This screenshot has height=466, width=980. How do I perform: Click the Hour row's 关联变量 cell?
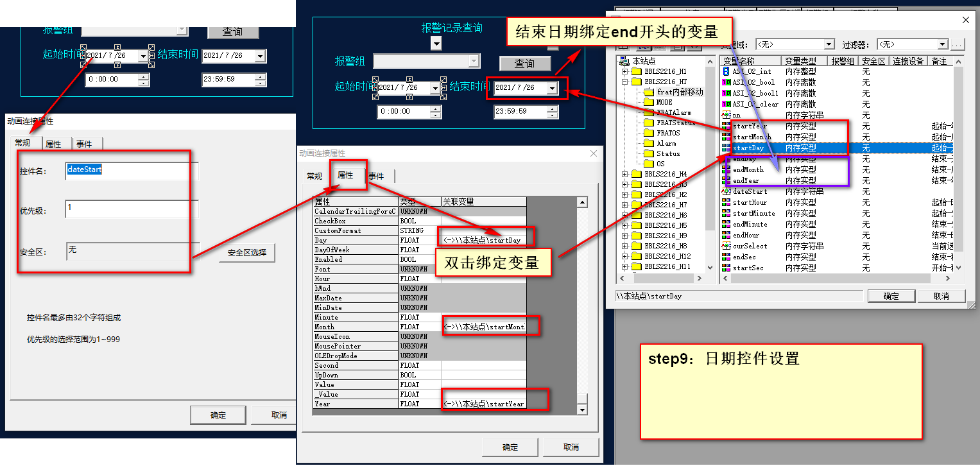483,279
